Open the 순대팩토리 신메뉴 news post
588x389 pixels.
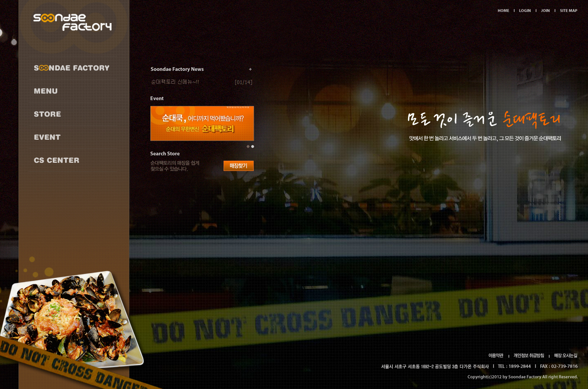[x=175, y=82]
